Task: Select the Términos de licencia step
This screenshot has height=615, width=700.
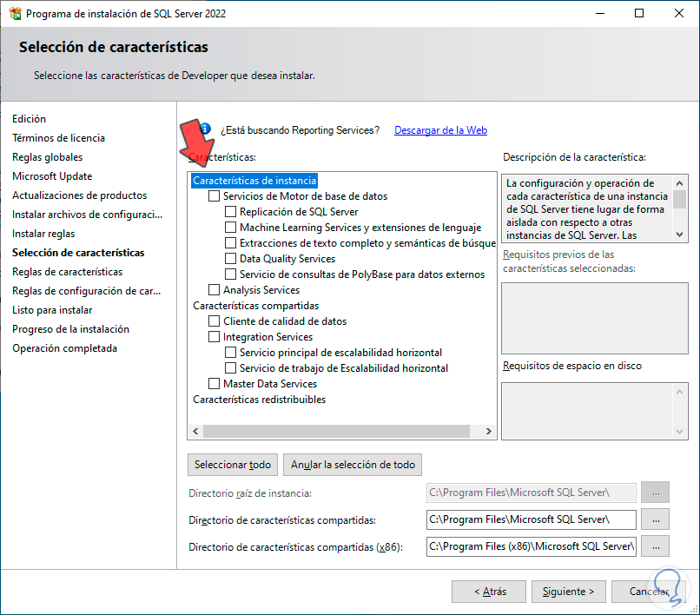Action: pyautogui.click(x=58, y=138)
